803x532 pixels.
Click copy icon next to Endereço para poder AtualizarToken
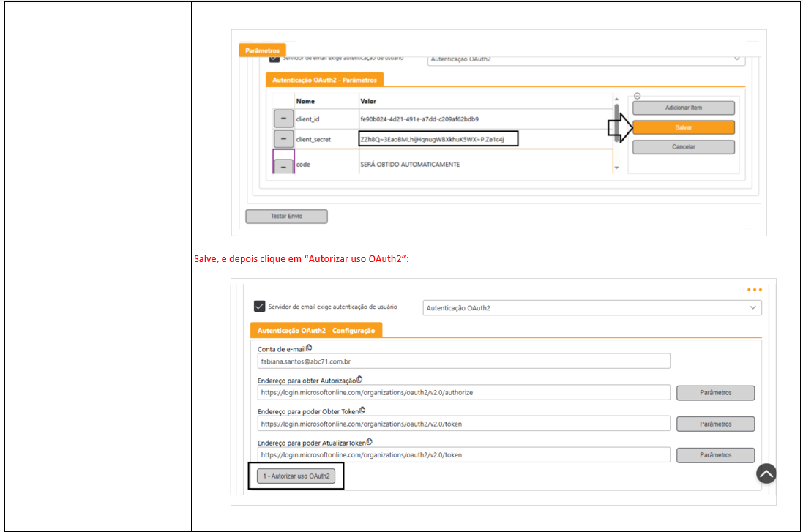370,442
